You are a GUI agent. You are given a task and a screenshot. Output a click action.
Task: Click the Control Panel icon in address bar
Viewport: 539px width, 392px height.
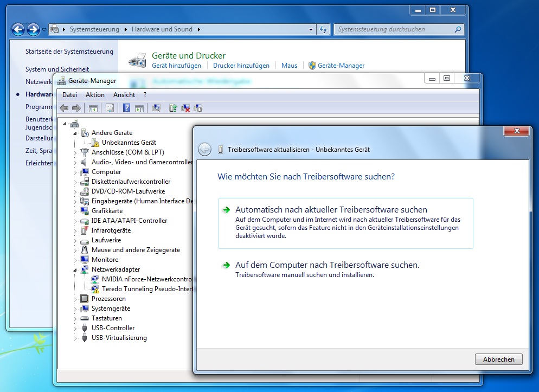point(54,29)
